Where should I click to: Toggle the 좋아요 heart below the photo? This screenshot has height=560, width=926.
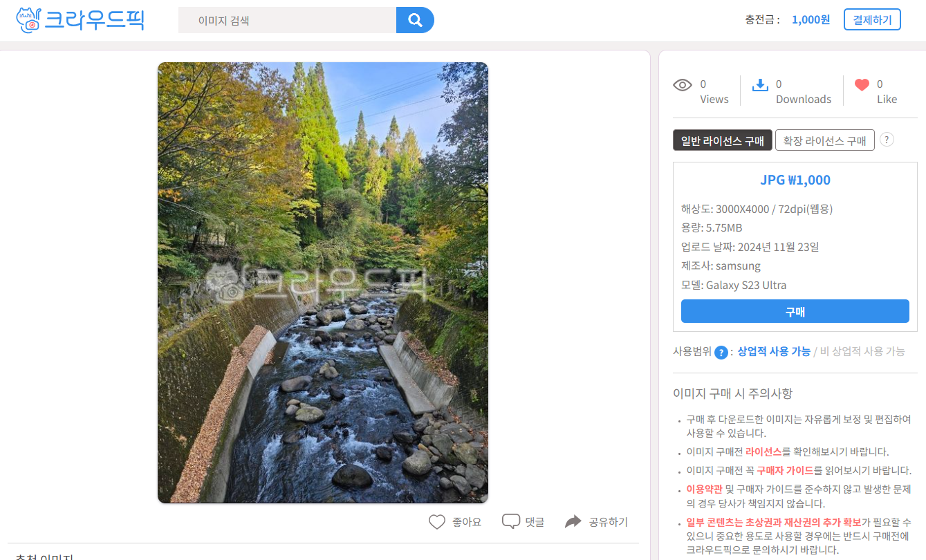tap(437, 521)
